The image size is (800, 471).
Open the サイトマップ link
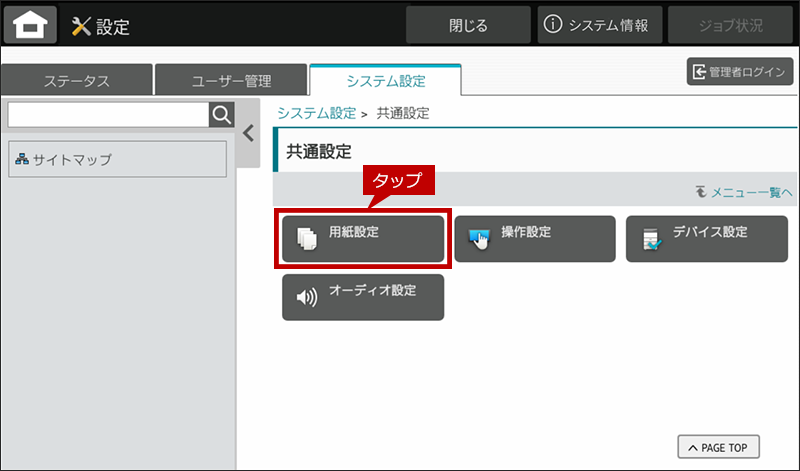coord(117,159)
